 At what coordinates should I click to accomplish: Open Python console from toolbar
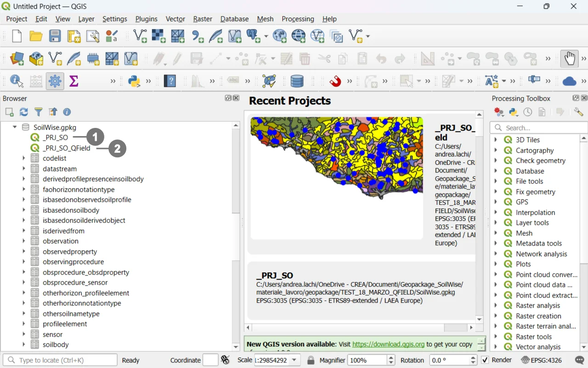coord(134,81)
